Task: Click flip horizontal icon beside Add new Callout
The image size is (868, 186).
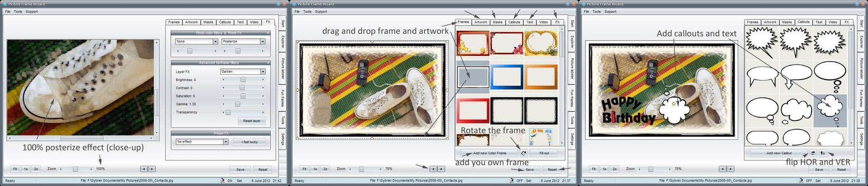Action: tap(813, 153)
